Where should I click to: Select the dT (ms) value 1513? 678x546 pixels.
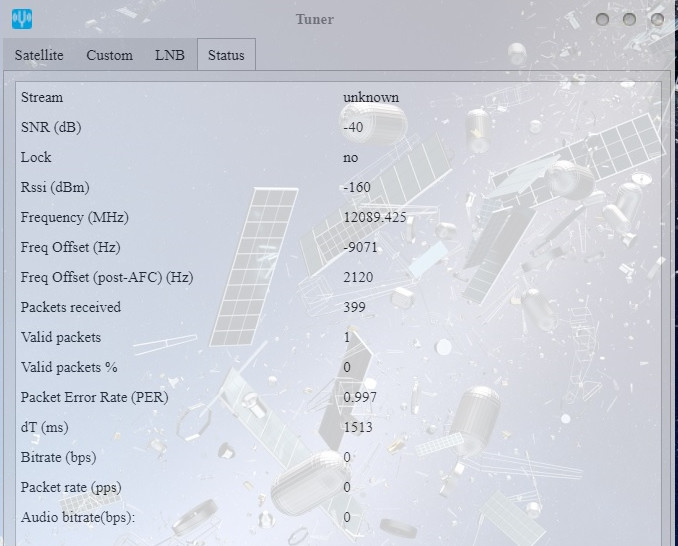[x=357, y=427]
